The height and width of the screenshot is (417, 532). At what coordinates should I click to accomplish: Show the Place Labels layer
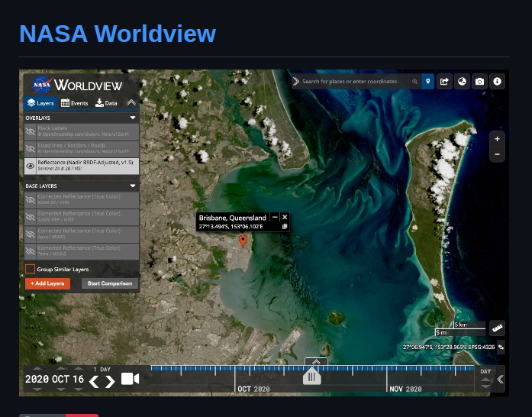tap(31, 131)
